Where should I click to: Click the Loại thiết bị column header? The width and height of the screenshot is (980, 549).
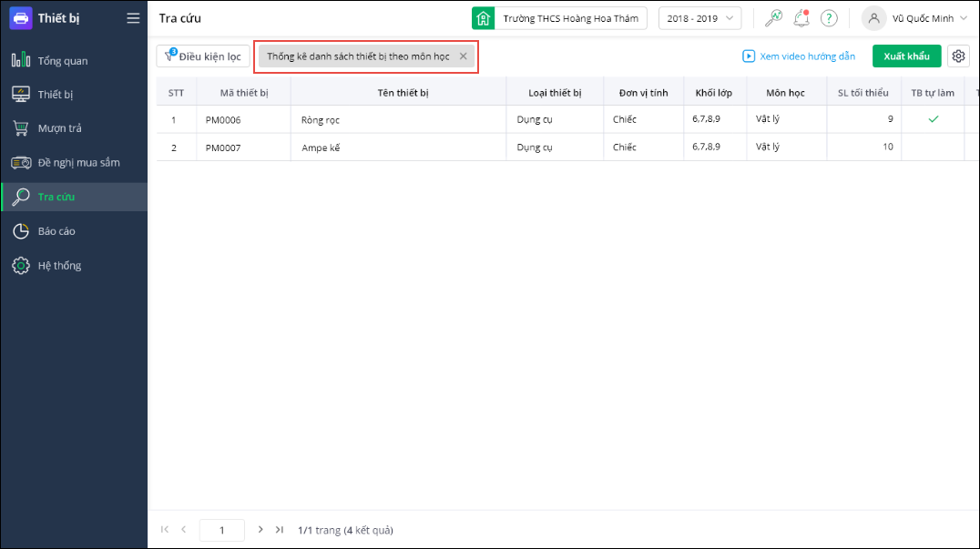click(555, 93)
